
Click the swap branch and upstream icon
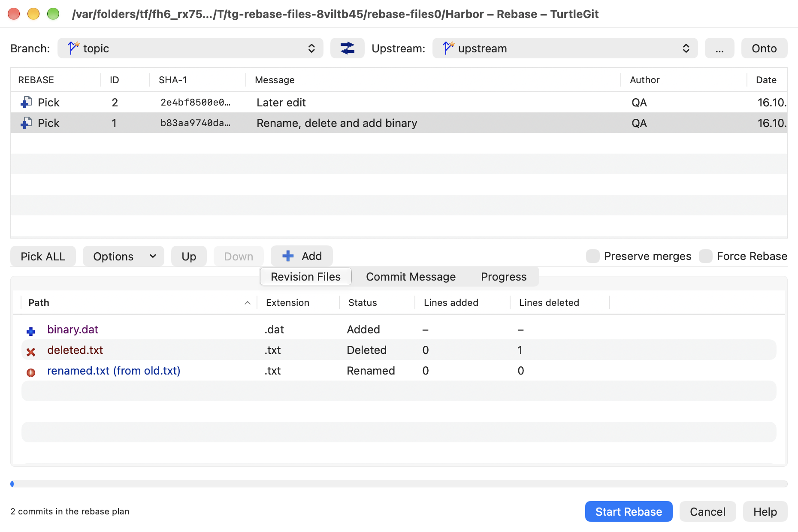(x=347, y=48)
